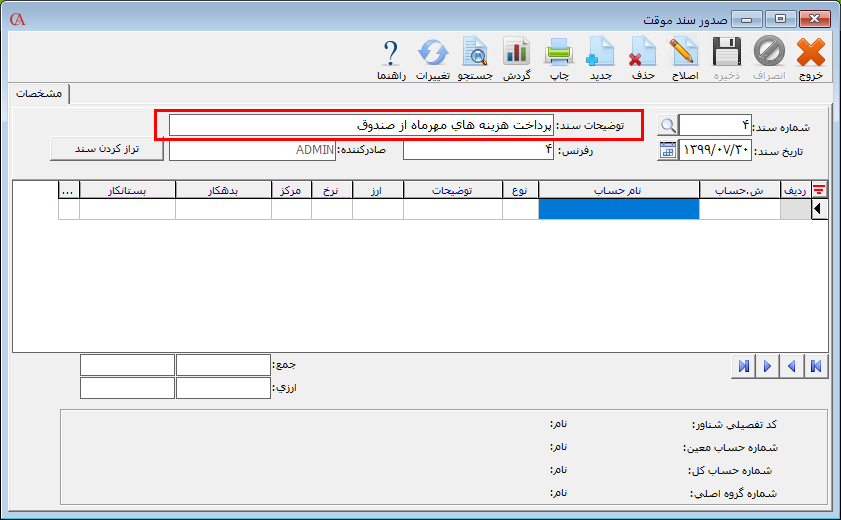Minimize the صدور سند موقت window

click(x=747, y=19)
